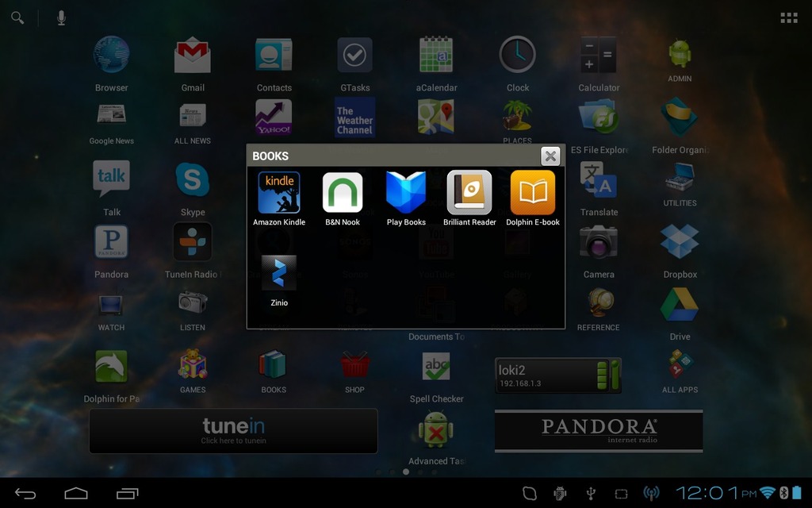Launch Pandora app icon

111,241
